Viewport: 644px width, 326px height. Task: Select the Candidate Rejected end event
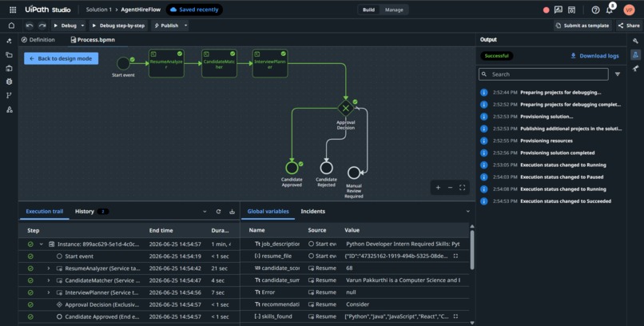pos(327,168)
